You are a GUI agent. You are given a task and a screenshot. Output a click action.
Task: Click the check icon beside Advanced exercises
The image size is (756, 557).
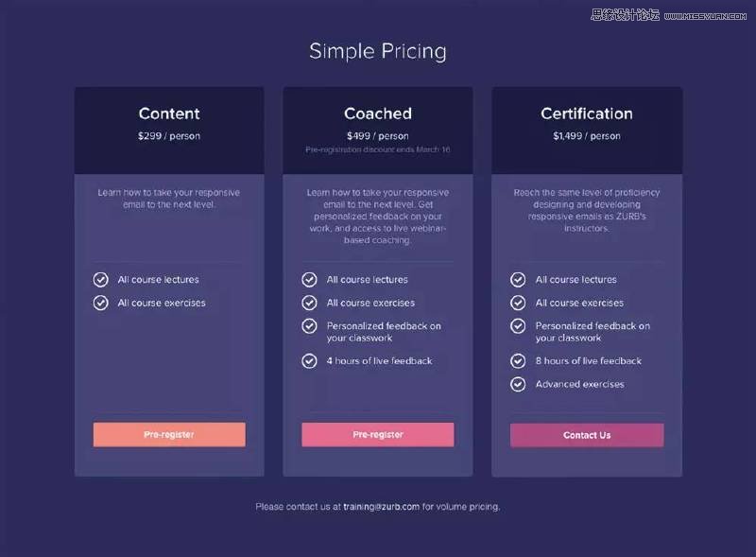(x=518, y=384)
